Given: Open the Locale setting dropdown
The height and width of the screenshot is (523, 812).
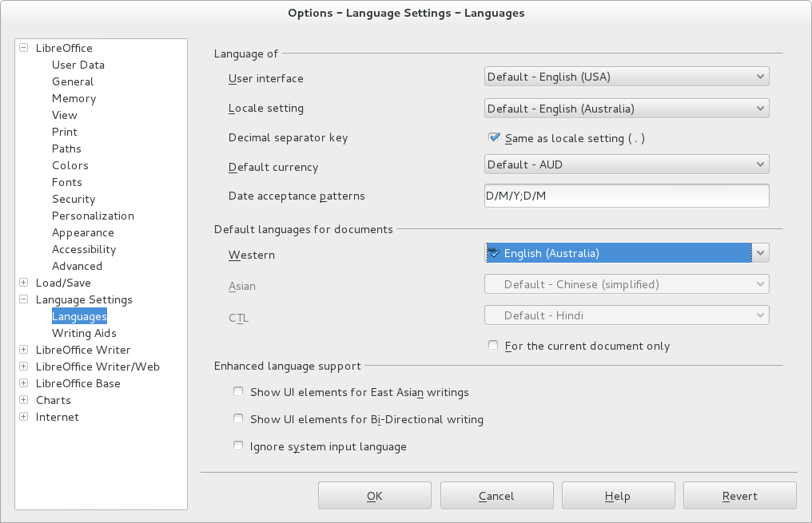Looking at the screenshot, I should 627,109.
